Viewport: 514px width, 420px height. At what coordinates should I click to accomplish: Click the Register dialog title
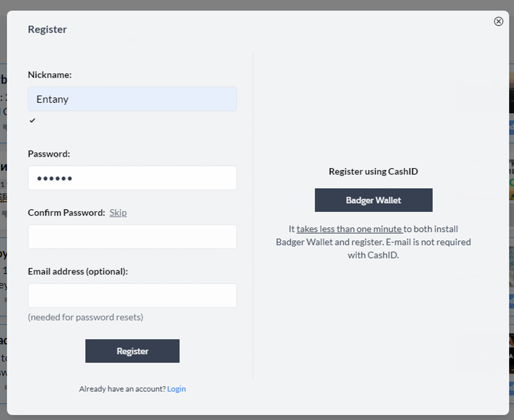pyautogui.click(x=48, y=29)
